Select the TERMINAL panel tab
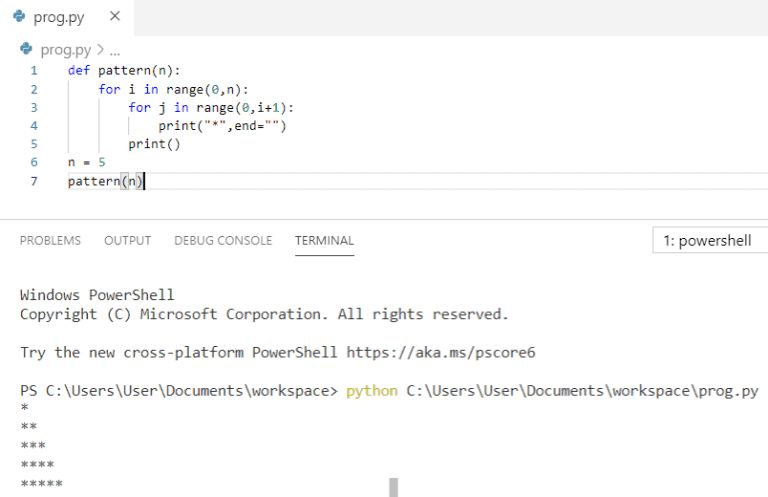This screenshot has height=497, width=768. tap(324, 240)
